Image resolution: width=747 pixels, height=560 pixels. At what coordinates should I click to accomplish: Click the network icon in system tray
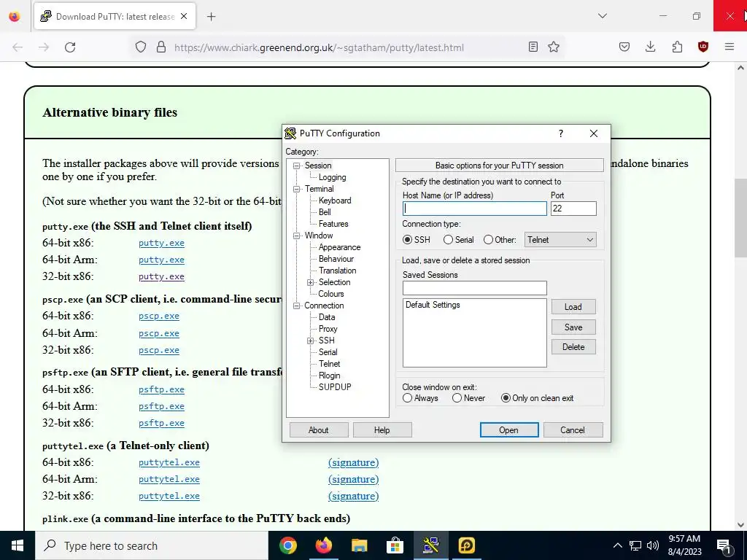635,545
